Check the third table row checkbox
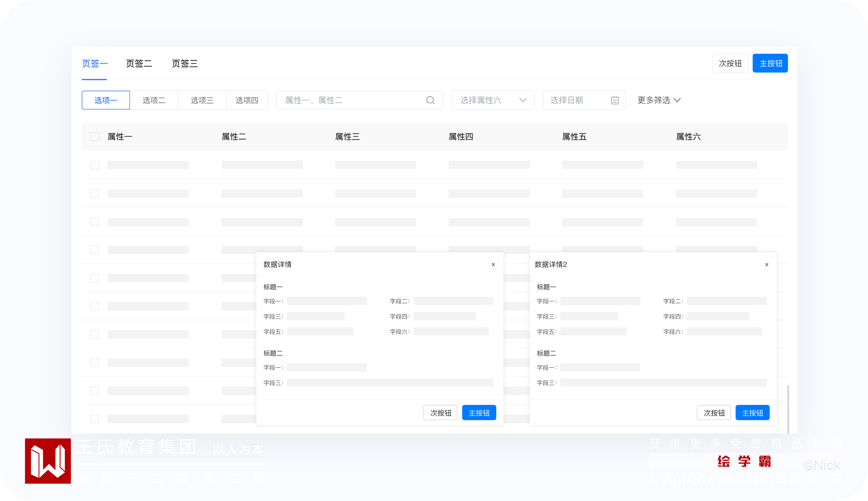The width and height of the screenshot is (868, 501). (95, 222)
